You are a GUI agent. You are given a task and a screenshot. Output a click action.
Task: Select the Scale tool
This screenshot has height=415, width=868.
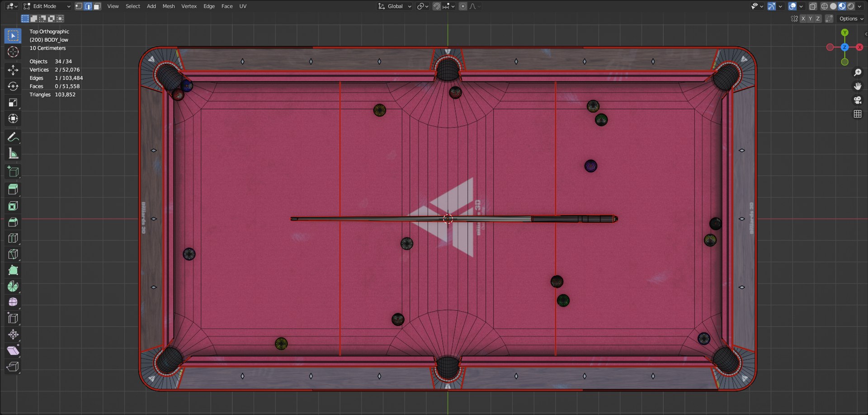(x=13, y=103)
